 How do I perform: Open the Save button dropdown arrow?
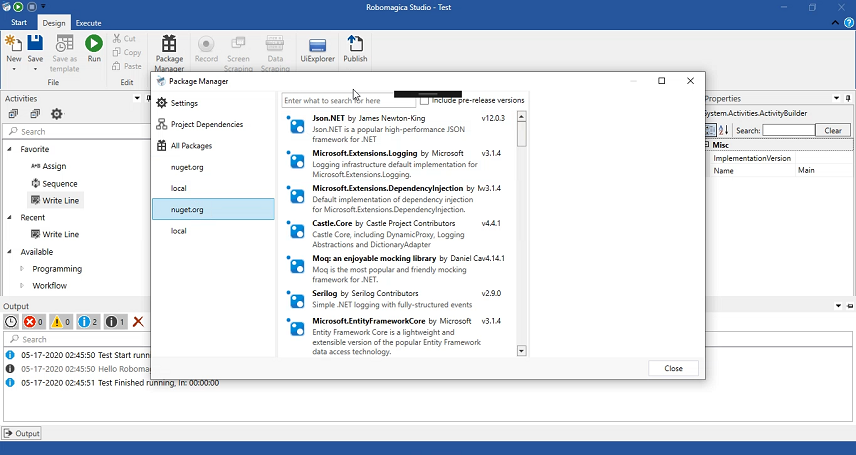coord(35,69)
